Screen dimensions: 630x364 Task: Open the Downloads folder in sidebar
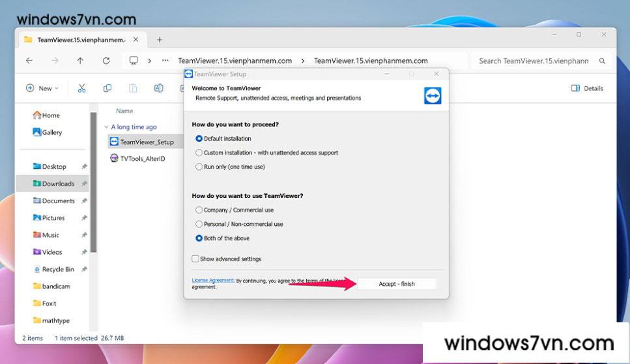[x=52, y=184]
